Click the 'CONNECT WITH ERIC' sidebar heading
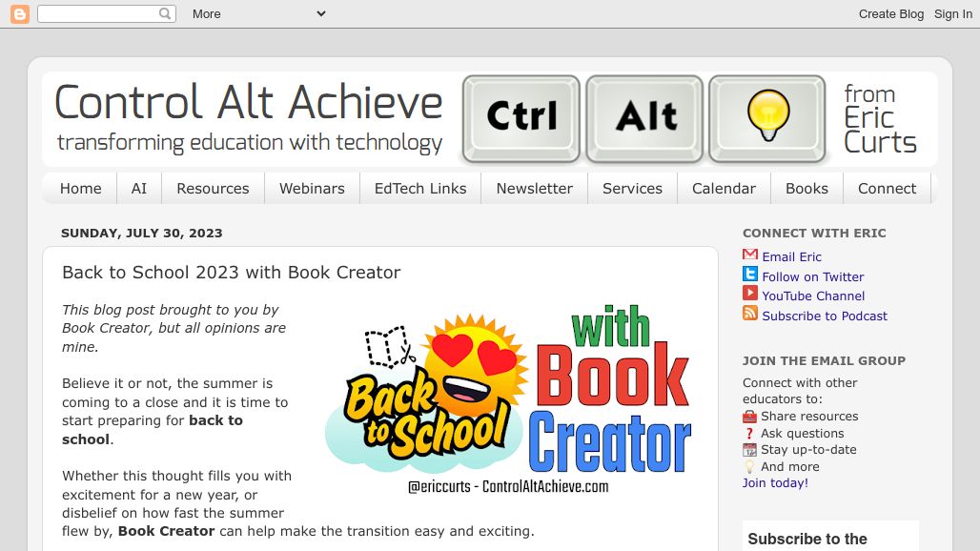Viewport: 980px width, 551px height. (x=814, y=233)
